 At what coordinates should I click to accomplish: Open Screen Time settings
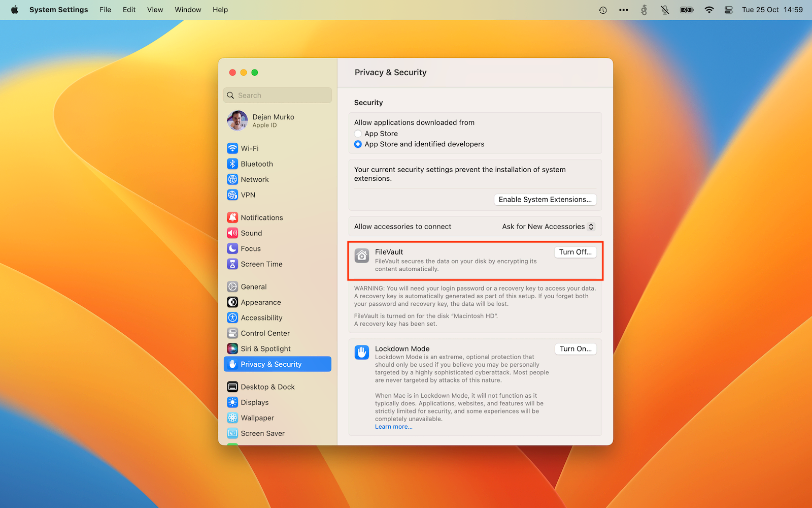pyautogui.click(x=261, y=264)
